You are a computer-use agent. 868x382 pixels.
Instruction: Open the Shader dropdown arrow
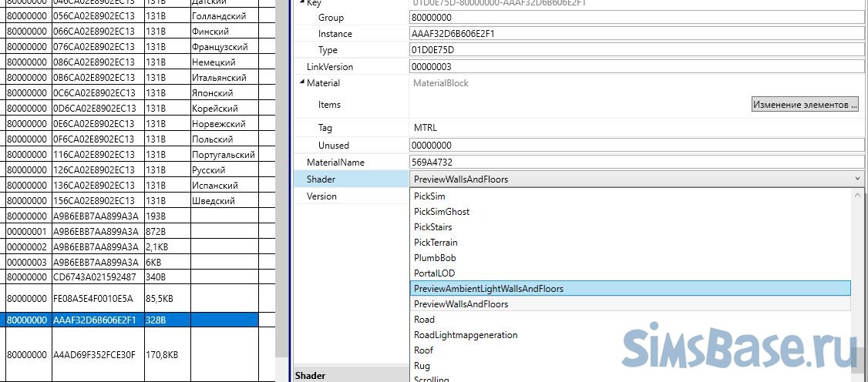(x=857, y=179)
